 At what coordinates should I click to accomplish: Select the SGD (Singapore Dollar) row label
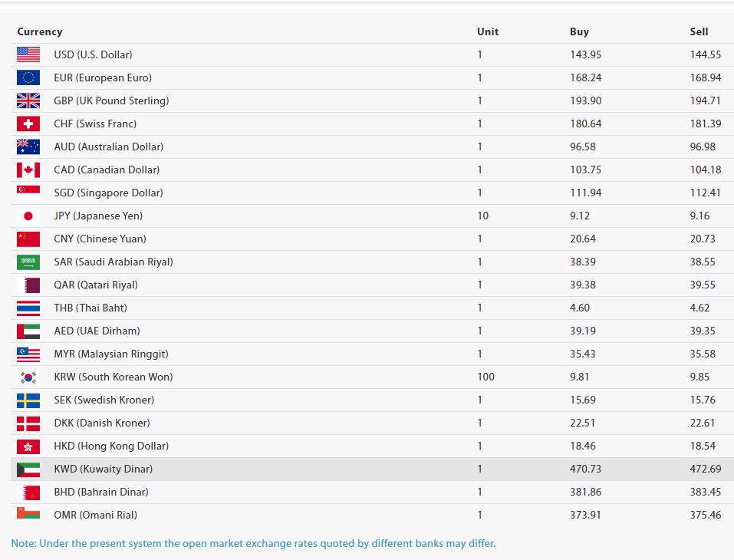(x=108, y=193)
